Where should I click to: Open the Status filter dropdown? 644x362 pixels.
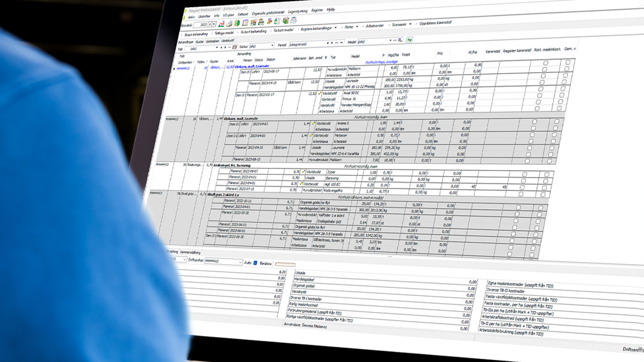(272, 46)
